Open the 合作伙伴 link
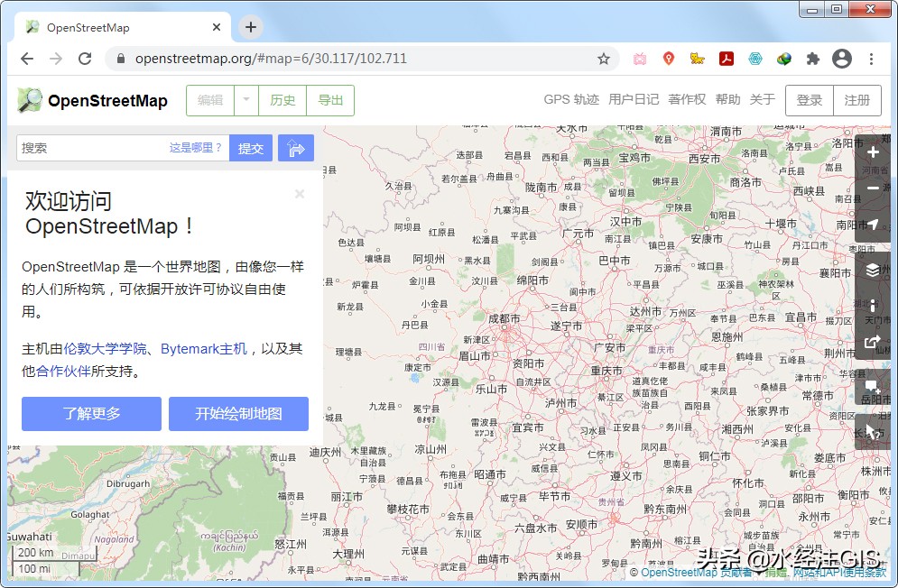898x588 pixels. 63,371
